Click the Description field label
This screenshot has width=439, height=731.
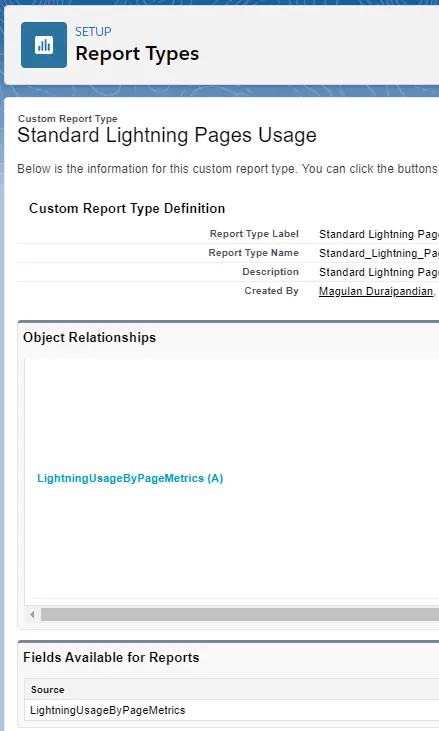pos(270,272)
